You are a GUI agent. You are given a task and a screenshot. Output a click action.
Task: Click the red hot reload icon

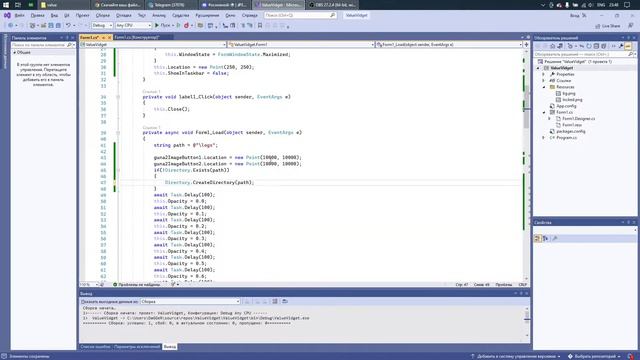(x=186, y=25)
